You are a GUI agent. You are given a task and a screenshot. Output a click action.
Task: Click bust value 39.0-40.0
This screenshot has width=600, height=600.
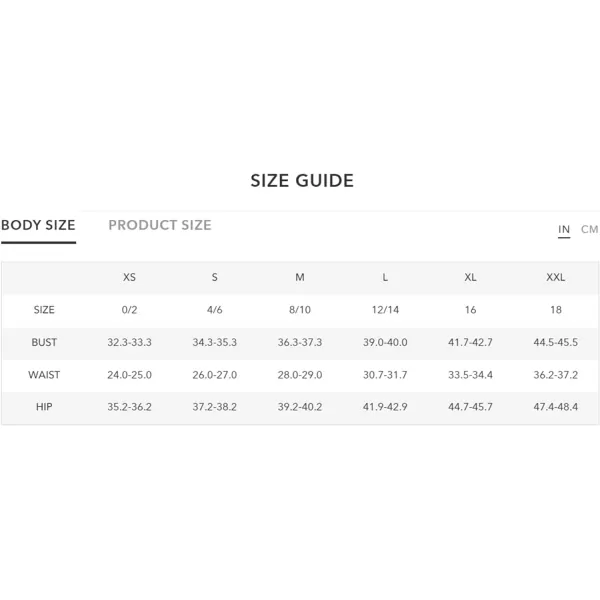tap(385, 342)
